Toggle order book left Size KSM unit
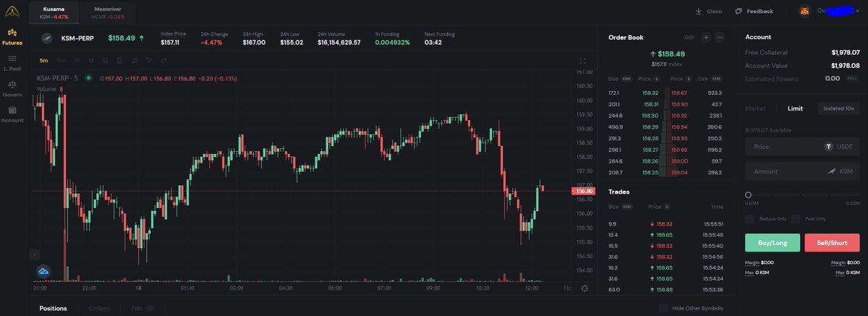 [626, 78]
